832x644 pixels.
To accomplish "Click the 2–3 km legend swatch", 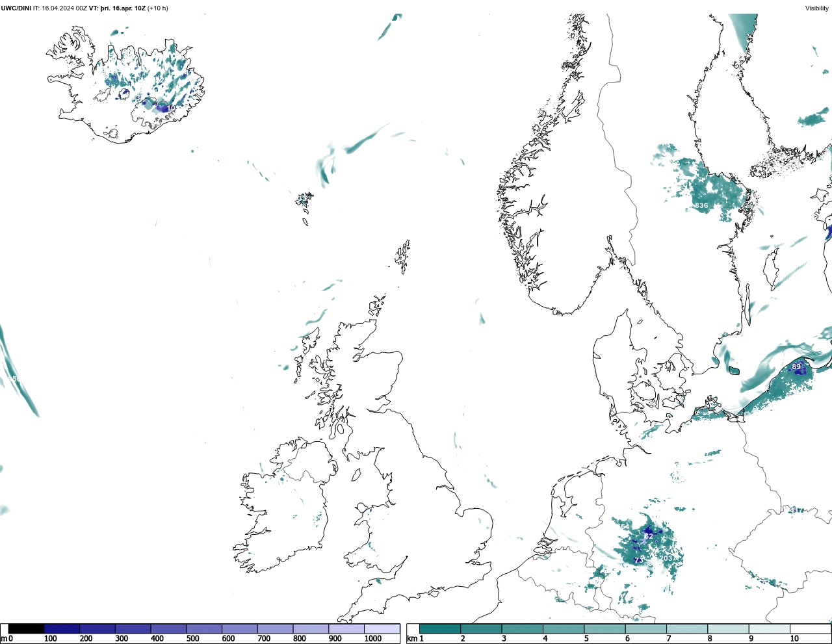I will [481, 629].
